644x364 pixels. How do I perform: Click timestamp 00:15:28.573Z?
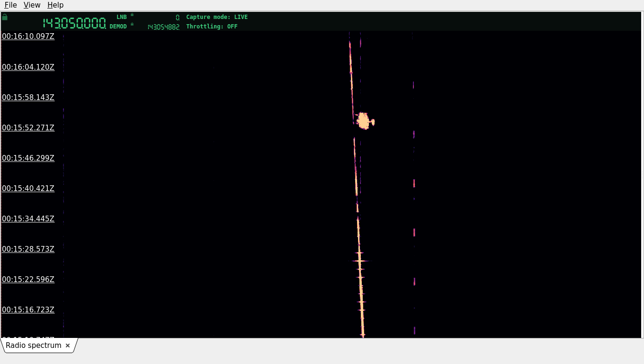pyautogui.click(x=28, y=249)
